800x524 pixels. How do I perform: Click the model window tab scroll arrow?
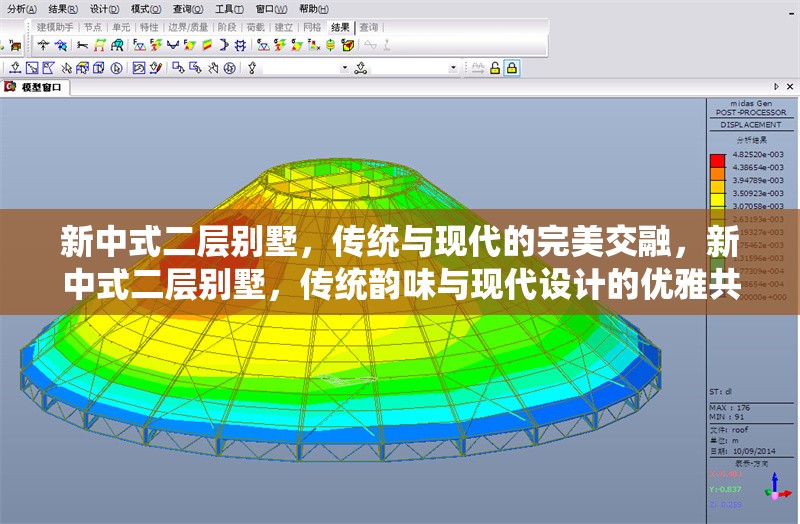point(777,87)
